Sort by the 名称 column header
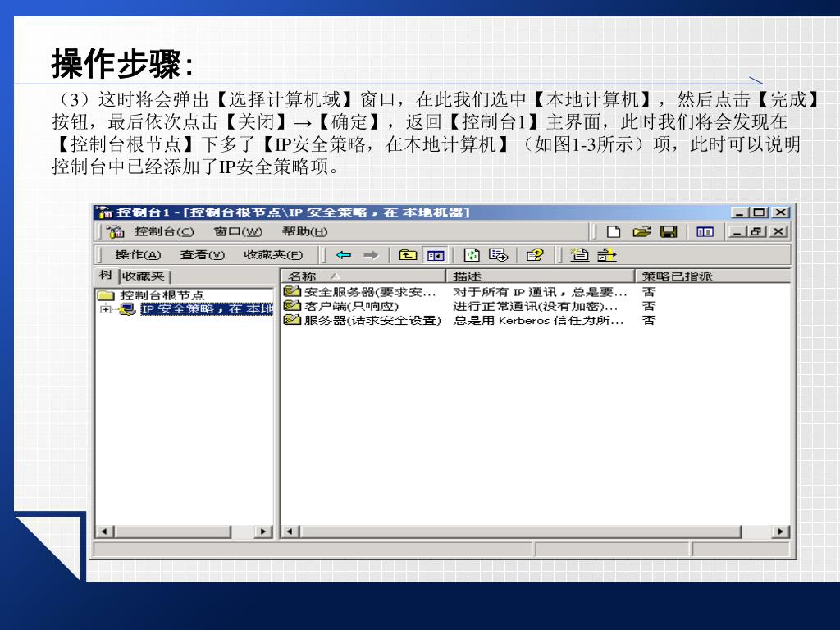The width and height of the screenshot is (840, 630). pos(363,276)
